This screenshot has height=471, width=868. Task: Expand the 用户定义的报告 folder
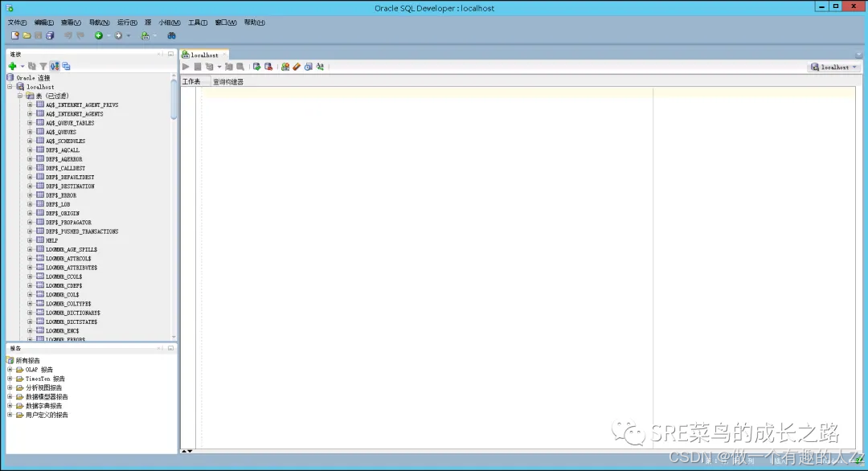10,415
